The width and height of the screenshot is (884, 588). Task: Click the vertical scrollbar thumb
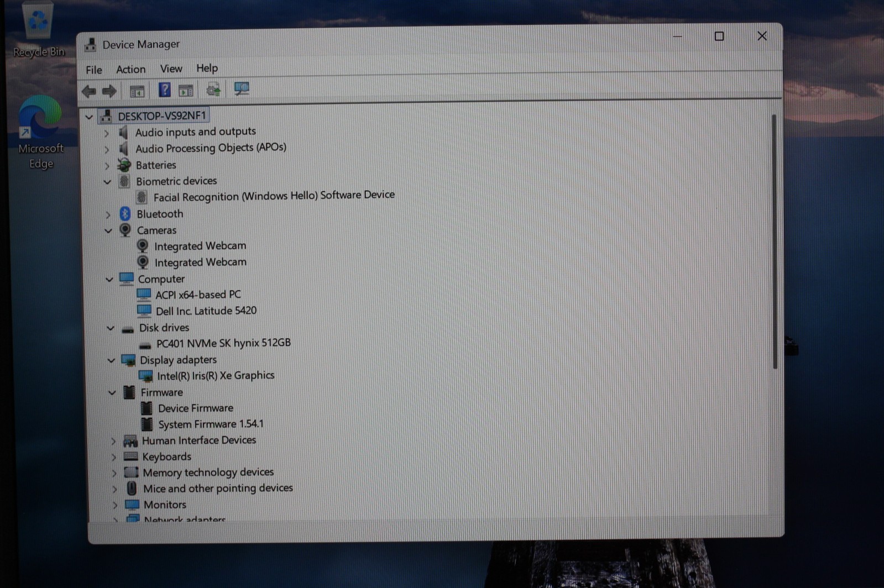774,242
